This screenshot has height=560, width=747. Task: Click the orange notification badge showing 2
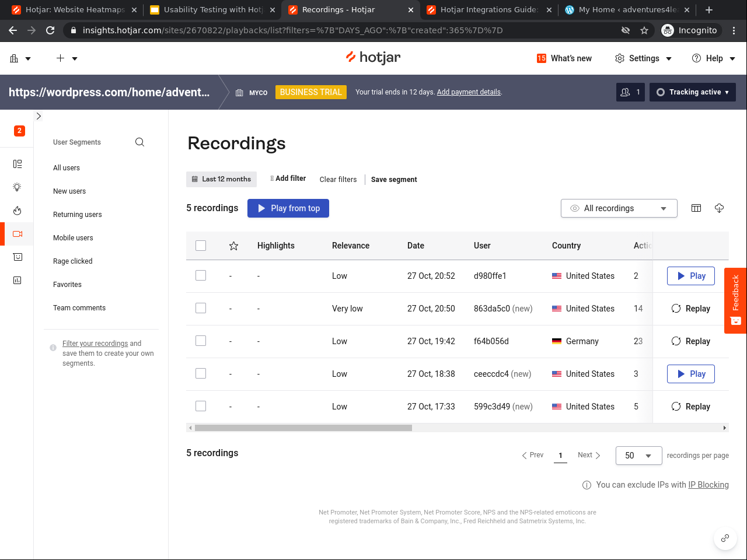(19, 131)
